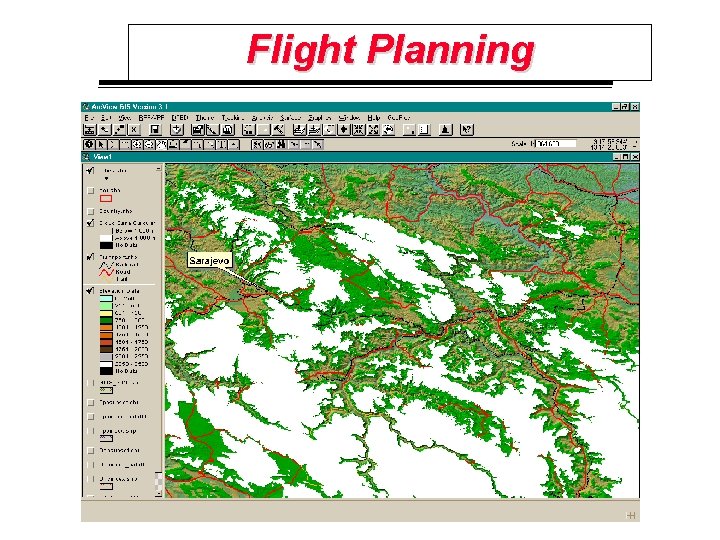Screen dimensions: 720x540
Task: Select the Pointer arrow tool
Action: 101,145
